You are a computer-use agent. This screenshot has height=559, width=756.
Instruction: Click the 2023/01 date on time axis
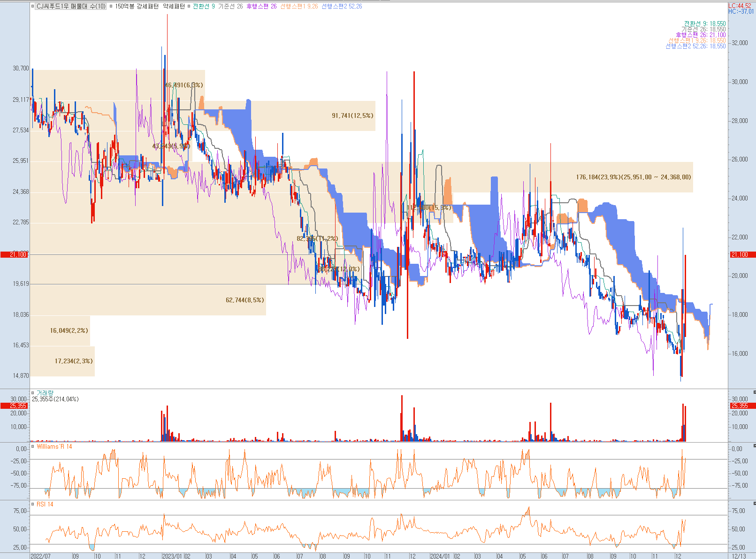point(172,556)
